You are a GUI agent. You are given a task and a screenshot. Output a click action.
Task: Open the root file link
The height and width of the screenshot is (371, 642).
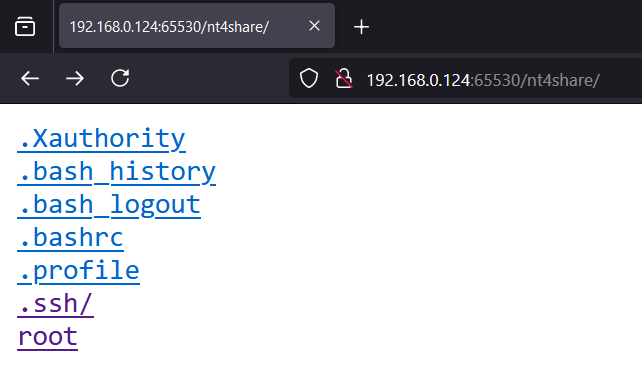(47, 337)
